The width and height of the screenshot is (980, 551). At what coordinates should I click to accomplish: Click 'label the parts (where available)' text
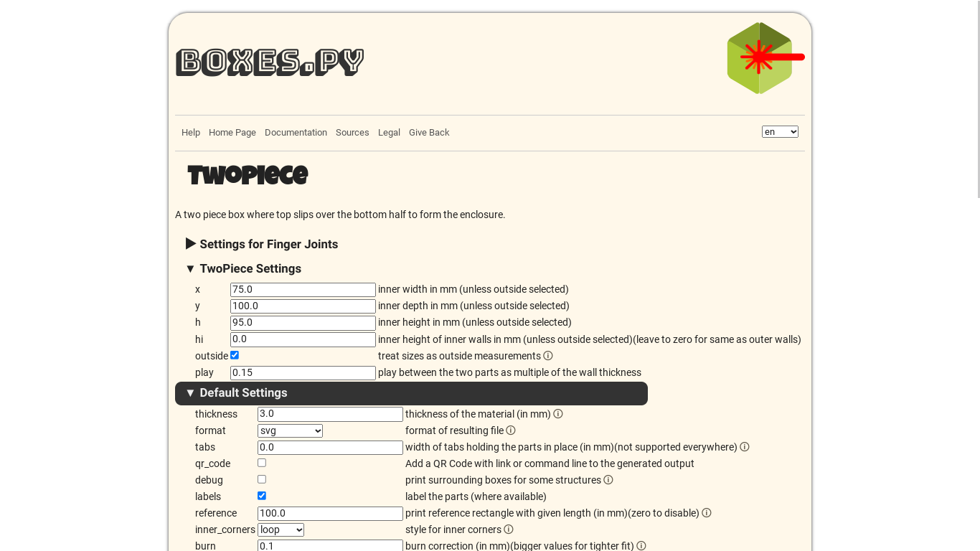(476, 496)
